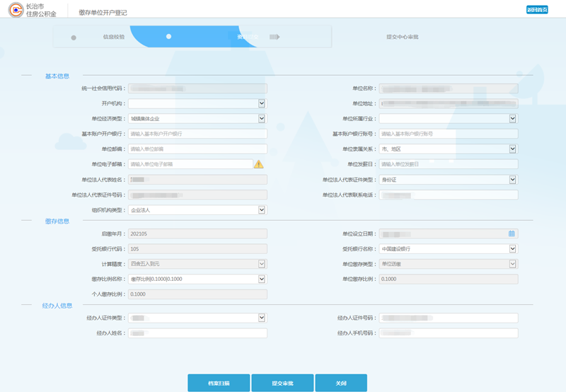Expand the 缴存比例名称 dropdown
This screenshot has width=566, height=392.
coord(261,279)
